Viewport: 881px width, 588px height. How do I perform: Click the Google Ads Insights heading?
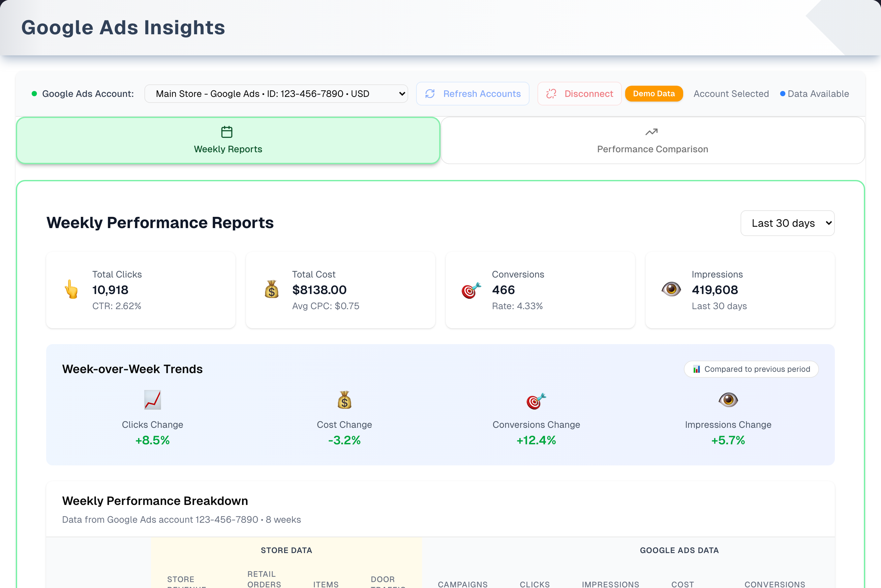tap(123, 28)
